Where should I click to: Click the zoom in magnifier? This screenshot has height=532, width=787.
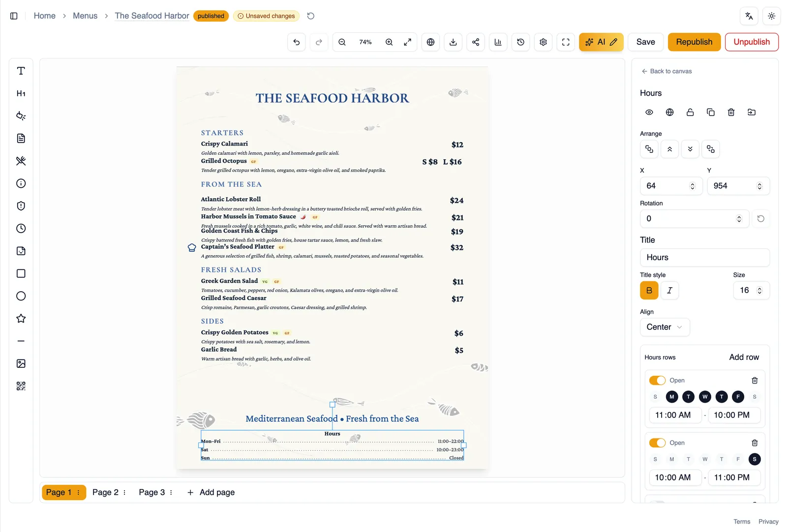point(389,42)
